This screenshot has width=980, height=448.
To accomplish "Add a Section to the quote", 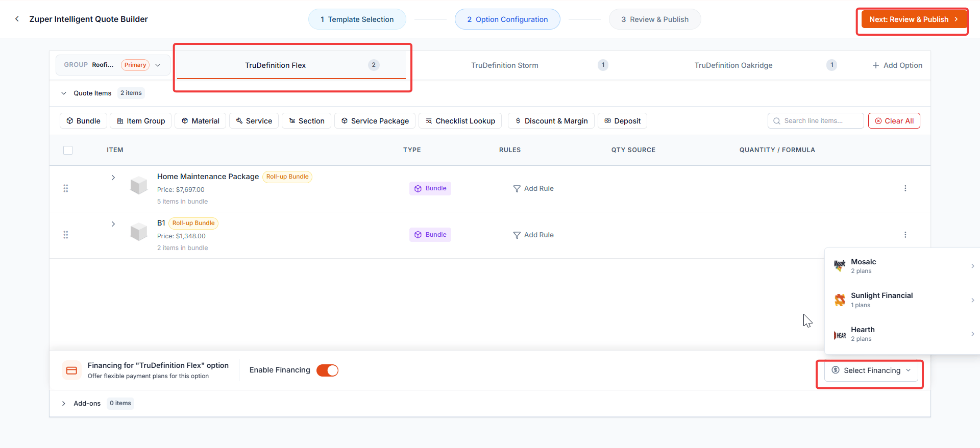I will click(307, 121).
